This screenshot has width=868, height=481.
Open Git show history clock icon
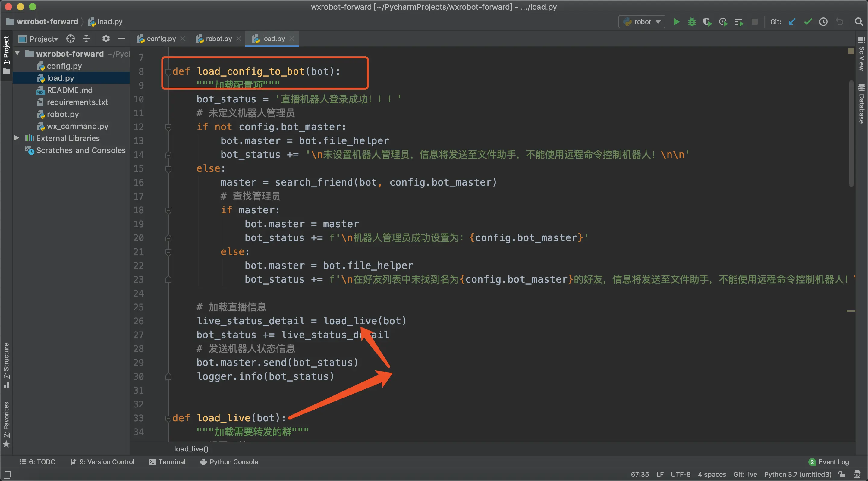[x=823, y=22]
